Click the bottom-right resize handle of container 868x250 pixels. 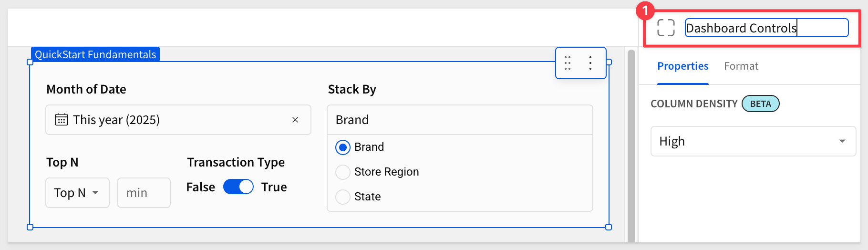point(609,227)
